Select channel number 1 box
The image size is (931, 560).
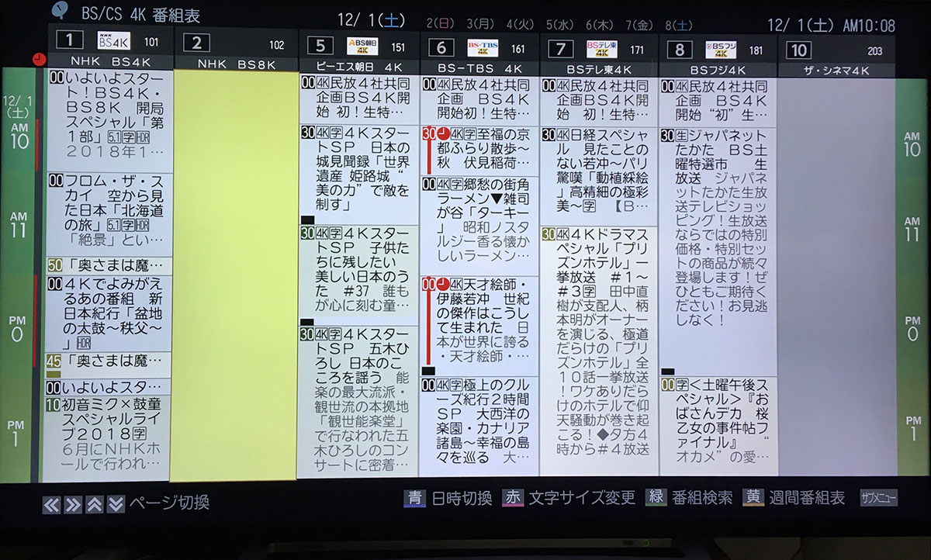tap(70, 40)
